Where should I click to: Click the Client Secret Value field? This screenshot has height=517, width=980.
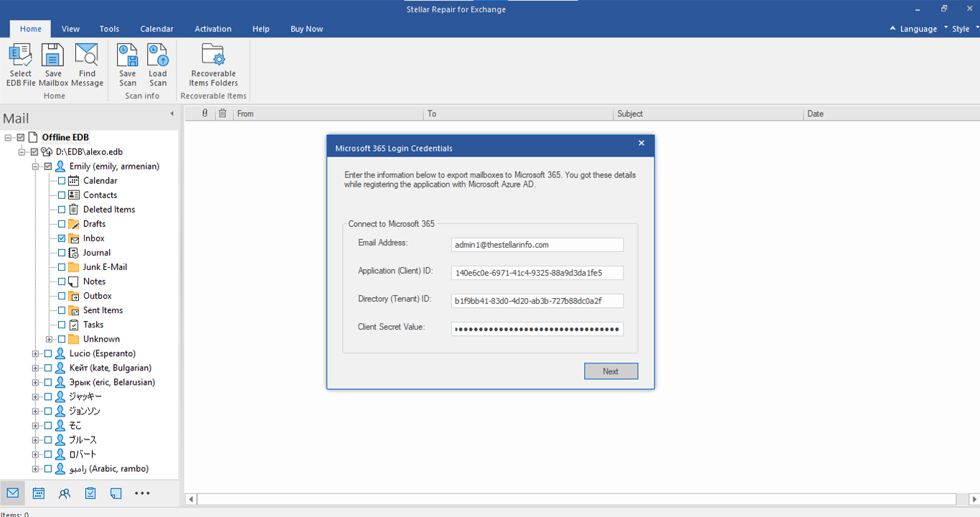(x=537, y=329)
